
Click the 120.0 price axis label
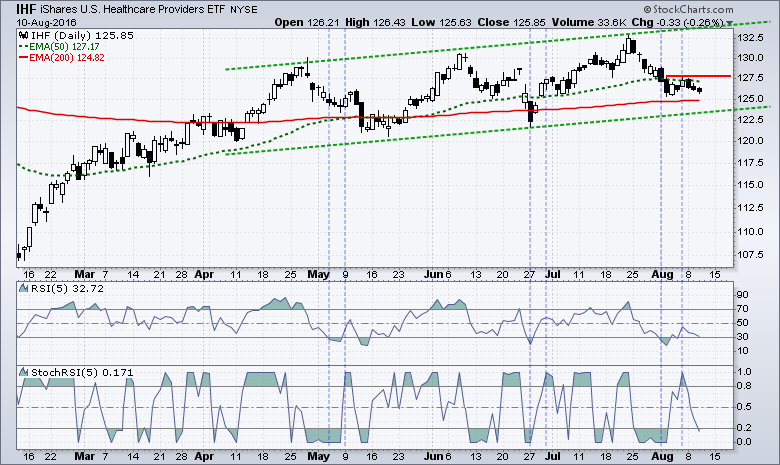pos(750,141)
